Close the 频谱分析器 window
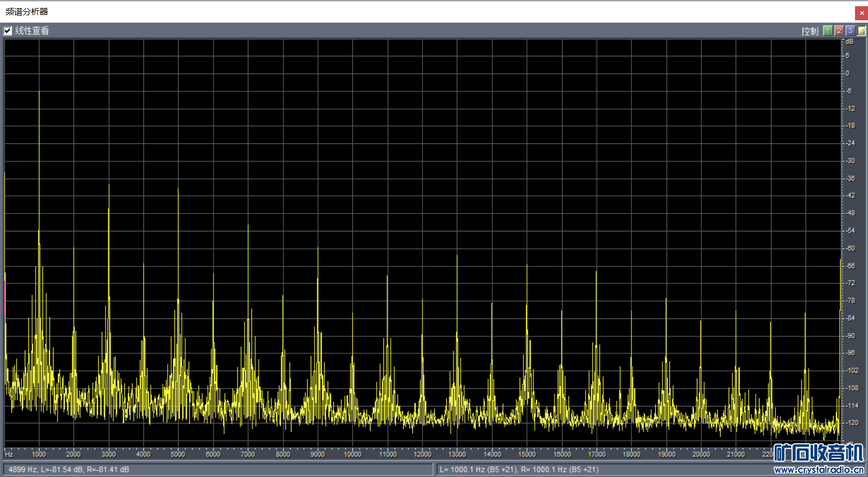 [x=861, y=12]
